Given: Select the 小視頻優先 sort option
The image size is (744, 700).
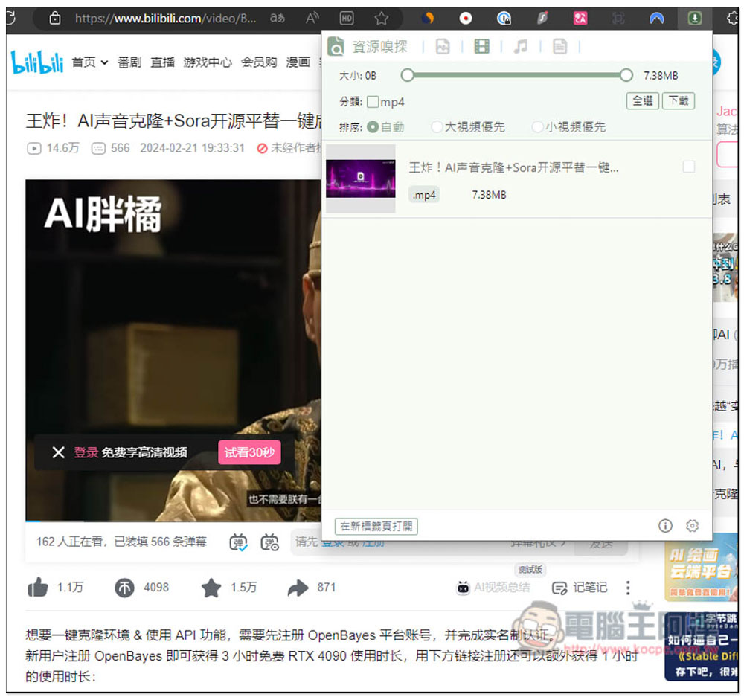Looking at the screenshot, I should click(x=537, y=127).
